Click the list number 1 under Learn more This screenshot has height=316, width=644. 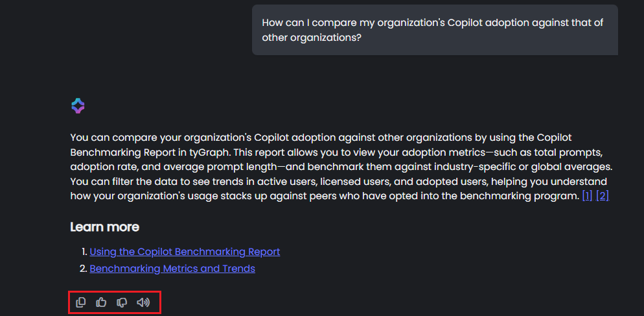tap(84, 252)
